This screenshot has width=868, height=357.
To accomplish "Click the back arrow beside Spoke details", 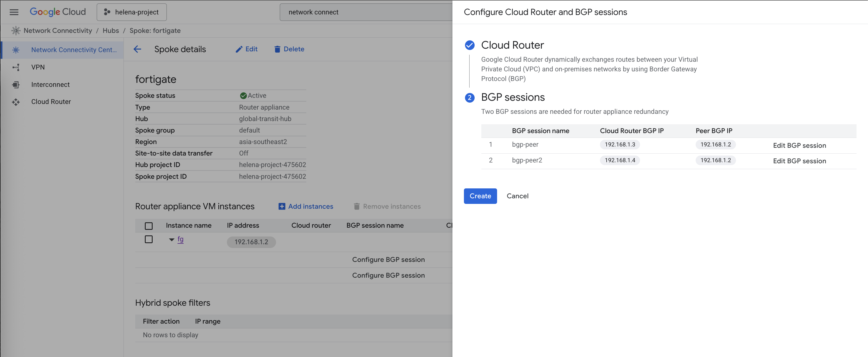I will pos(137,49).
